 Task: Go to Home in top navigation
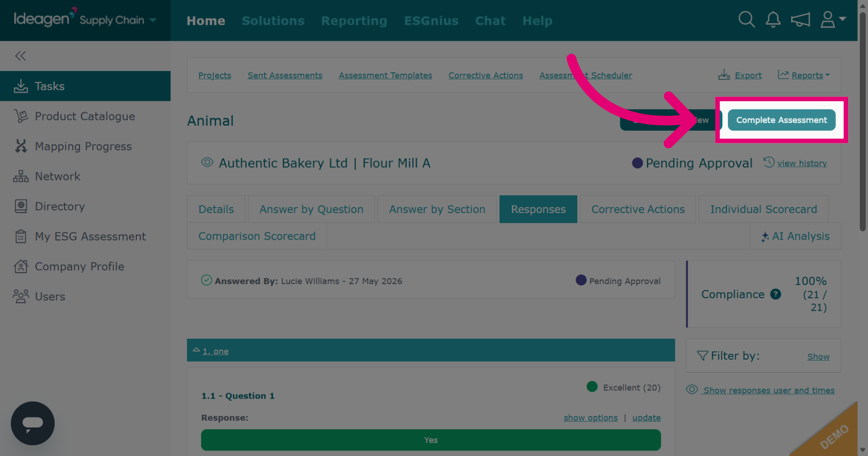pos(206,21)
